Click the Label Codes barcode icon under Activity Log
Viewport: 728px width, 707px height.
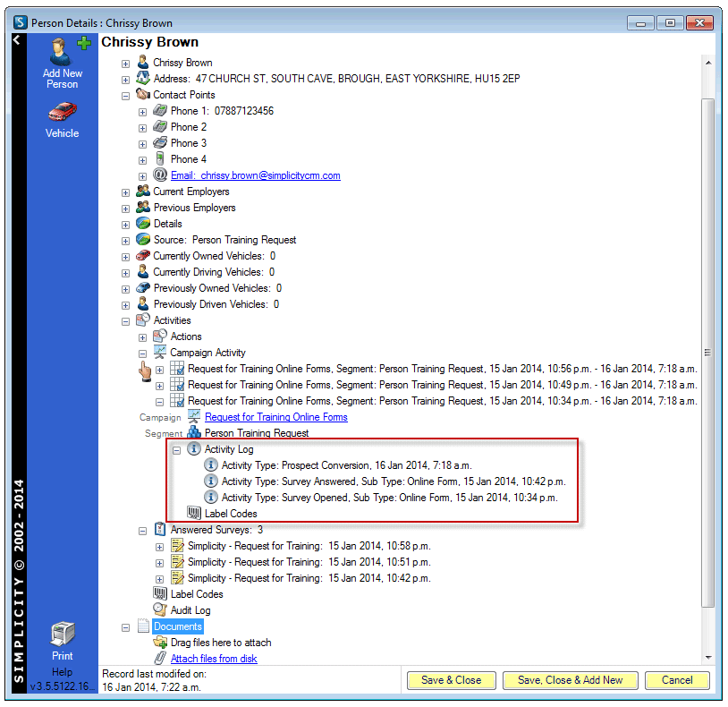(x=193, y=513)
